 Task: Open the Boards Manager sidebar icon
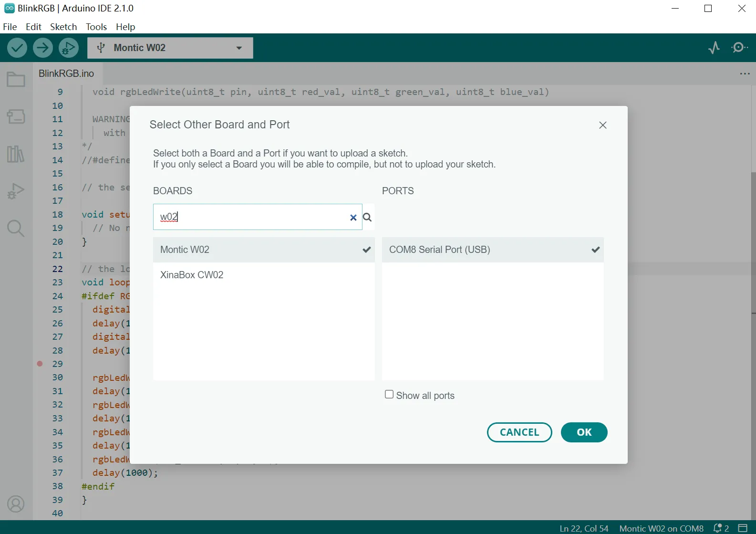16,116
